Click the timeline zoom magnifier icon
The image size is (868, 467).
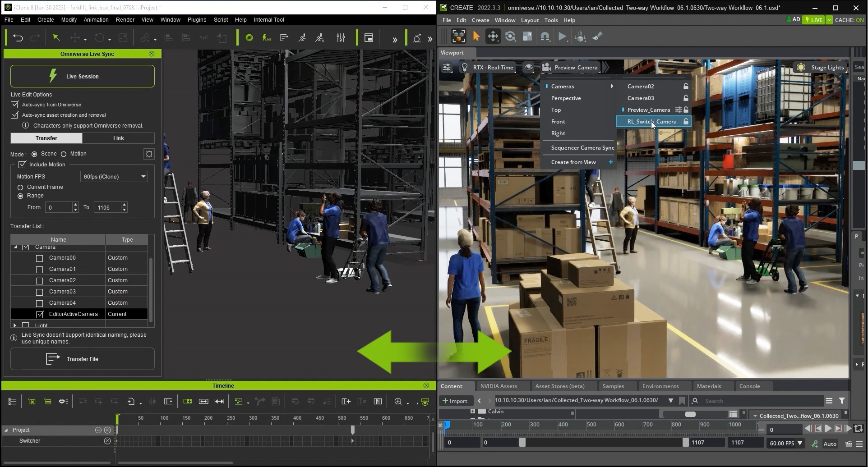click(x=397, y=401)
